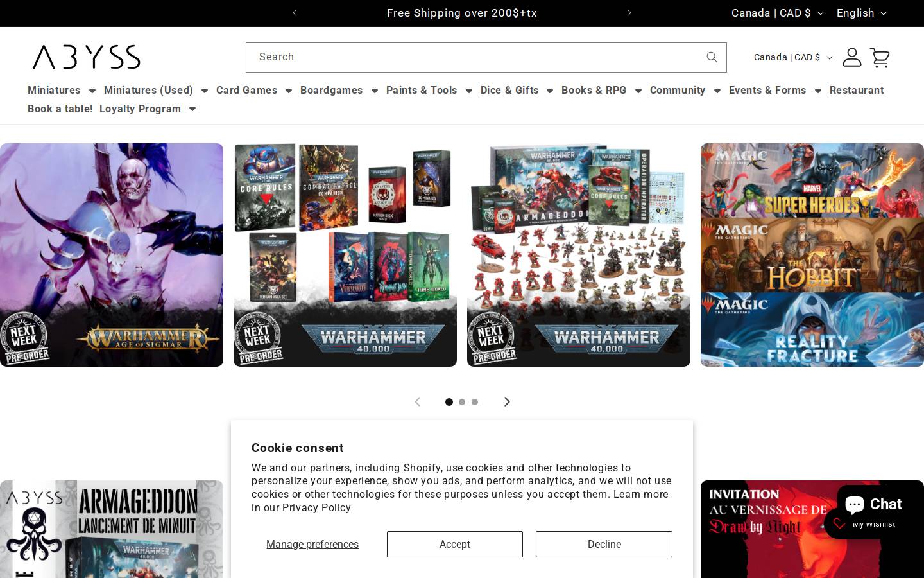Viewport: 924px width, 578px height.
Task: Select the second slideshow dot
Action: [x=462, y=402]
